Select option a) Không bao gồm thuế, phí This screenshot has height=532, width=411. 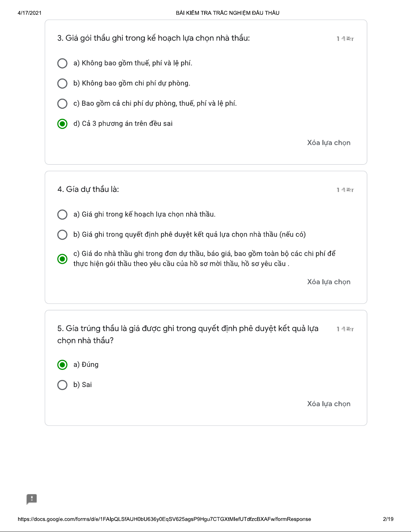pos(62,63)
